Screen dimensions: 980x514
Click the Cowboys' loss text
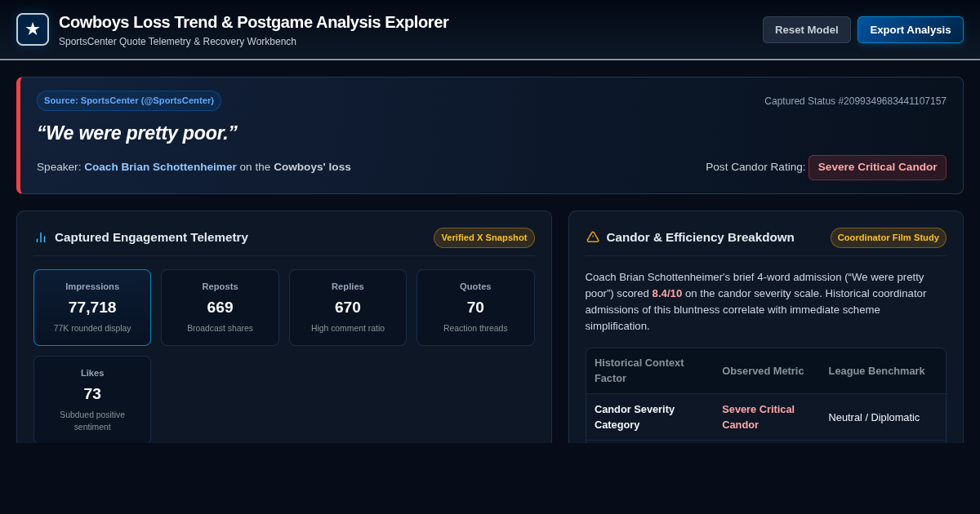(x=312, y=167)
